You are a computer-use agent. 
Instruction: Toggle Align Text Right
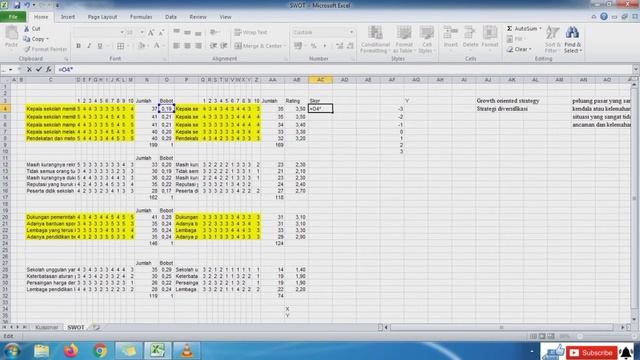198,46
